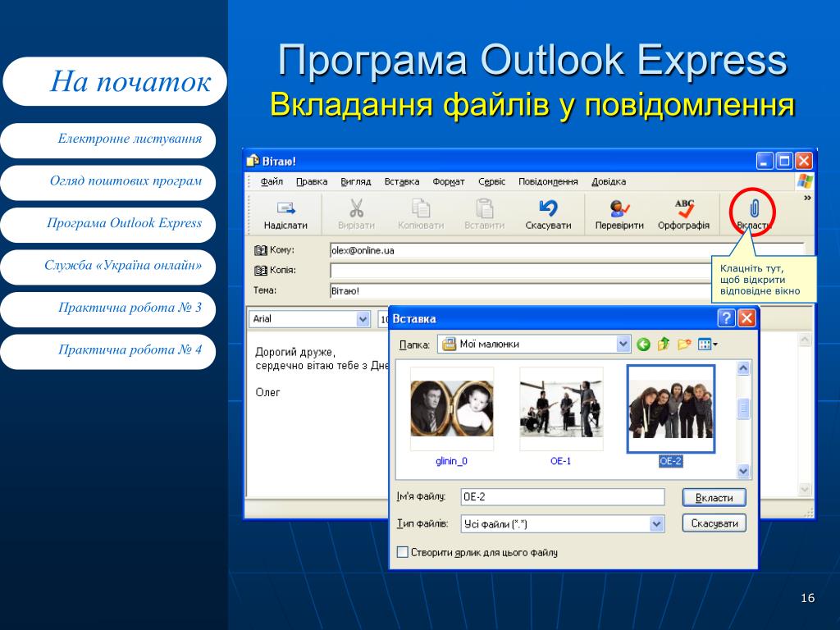Go to На початок slide link

point(115,81)
